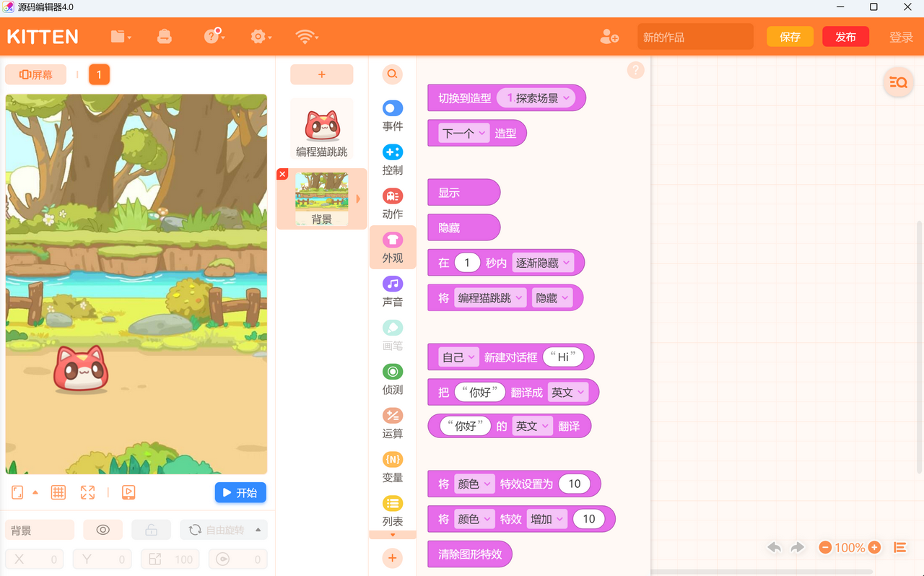This screenshot has height=576, width=924.
Task: Select the 事件 block category
Action: [x=393, y=115]
